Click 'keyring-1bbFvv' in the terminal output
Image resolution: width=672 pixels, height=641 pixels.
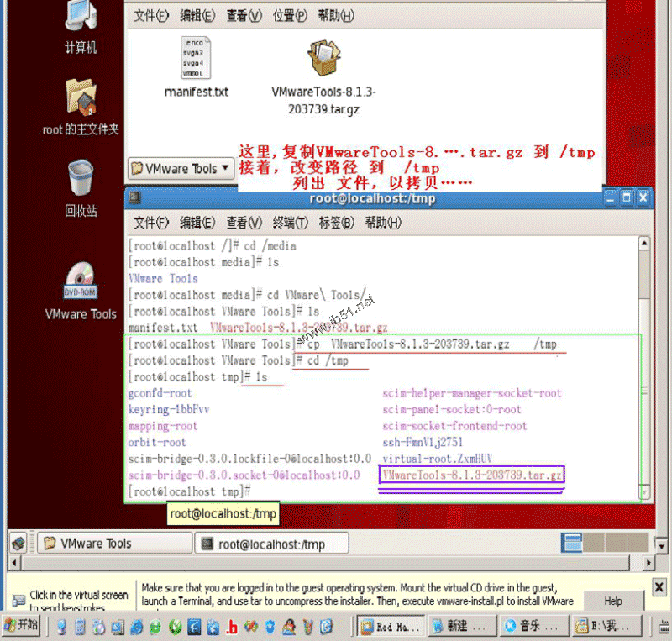[x=169, y=409]
